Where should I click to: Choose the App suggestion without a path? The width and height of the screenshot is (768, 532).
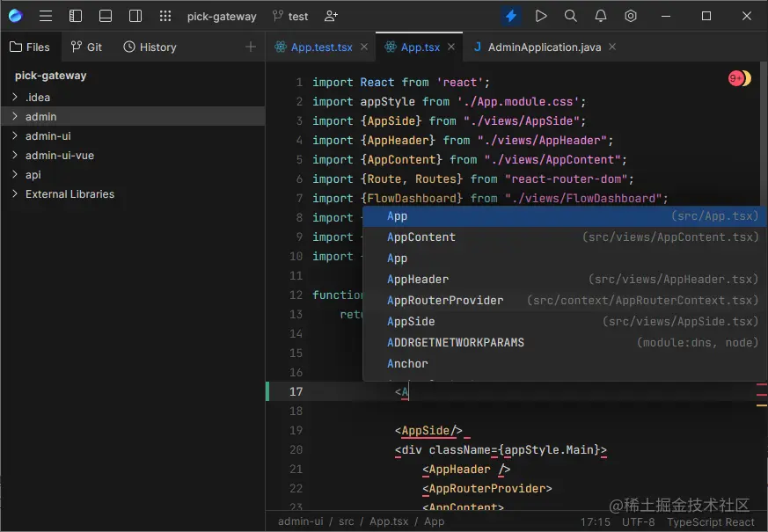[x=564, y=258]
